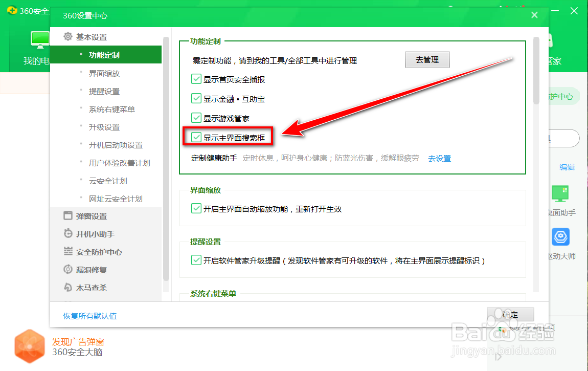Image resolution: width=588 pixels, height=371 pixels.
Task: Click the 360安全大脑 orange hexagon icon
Action: 30,346
